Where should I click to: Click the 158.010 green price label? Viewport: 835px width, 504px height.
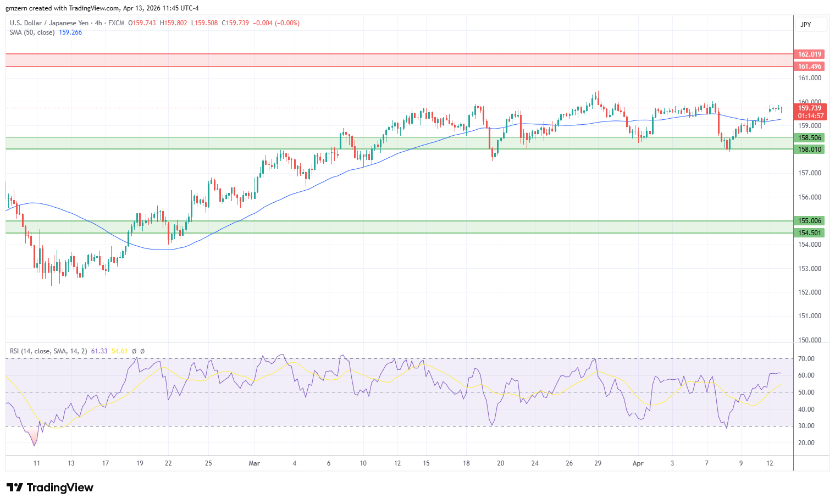(809, 149)
